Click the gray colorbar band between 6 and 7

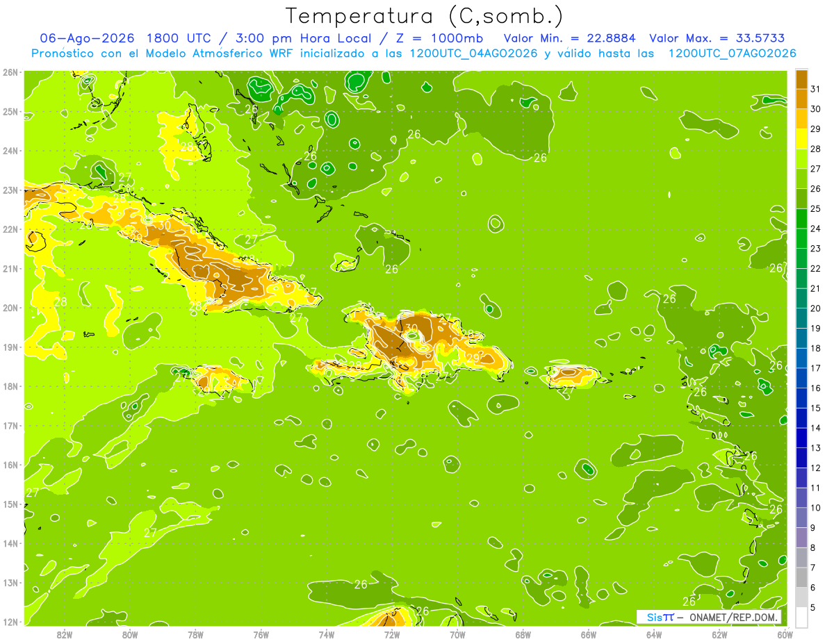801,577
